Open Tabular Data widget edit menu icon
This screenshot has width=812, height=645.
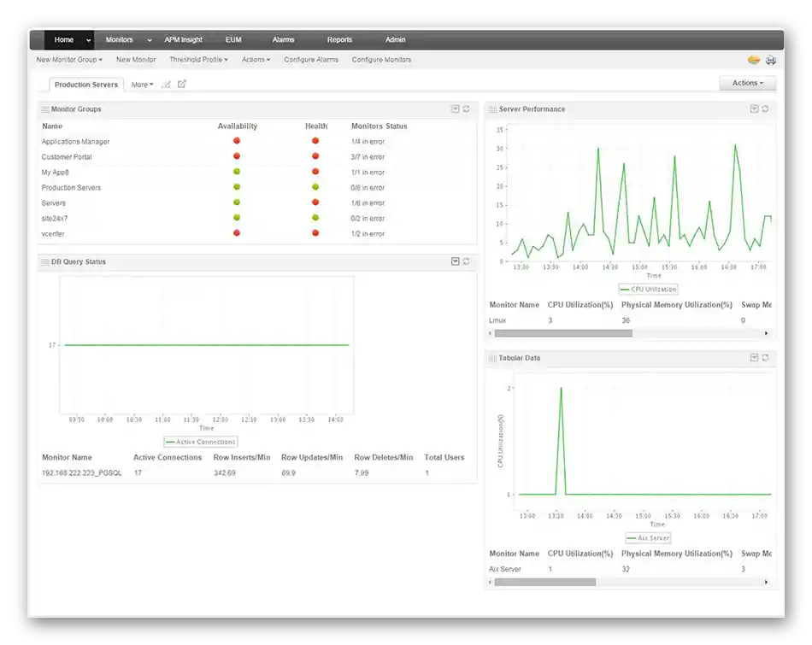754,358
